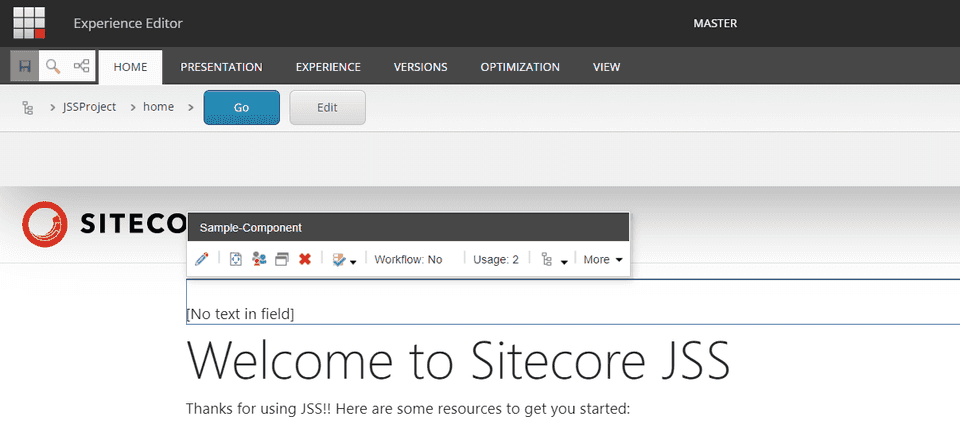The width and height of the screenshot is (960, 429).
Task: Click the [No text in field] placeholder
Action: tap(240, 315)
